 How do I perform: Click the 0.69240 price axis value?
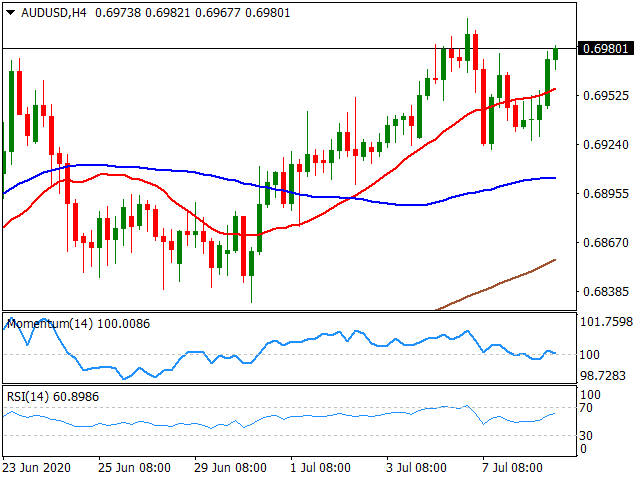606,144
